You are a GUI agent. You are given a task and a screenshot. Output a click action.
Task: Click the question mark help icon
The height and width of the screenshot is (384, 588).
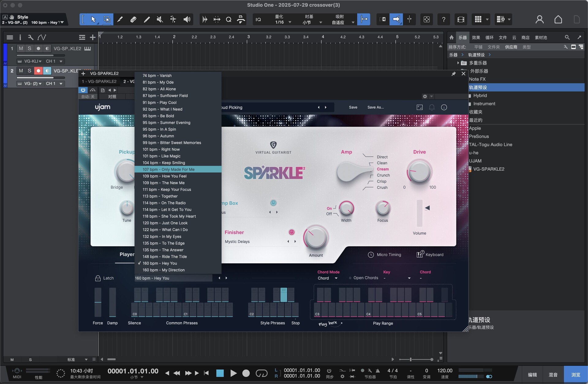443,19
